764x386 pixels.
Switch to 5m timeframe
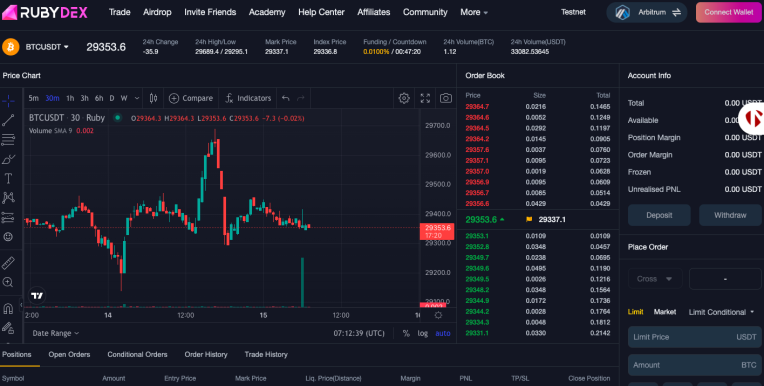33,98
